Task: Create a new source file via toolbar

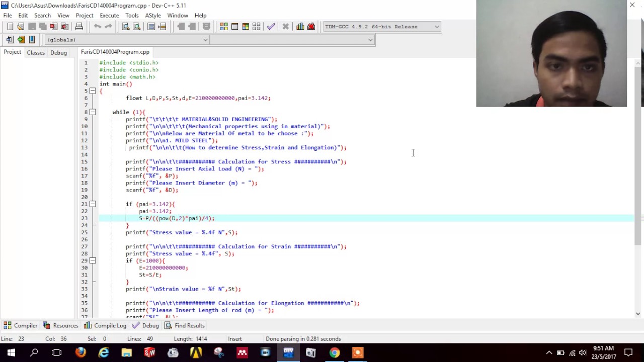Action: click(x=10, y=27)
